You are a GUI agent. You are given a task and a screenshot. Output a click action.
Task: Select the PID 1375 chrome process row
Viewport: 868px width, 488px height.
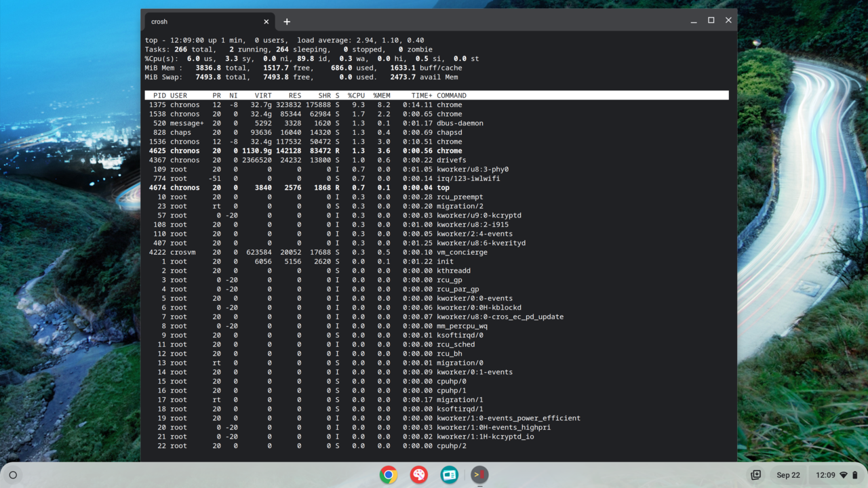[x=437, y=105]
